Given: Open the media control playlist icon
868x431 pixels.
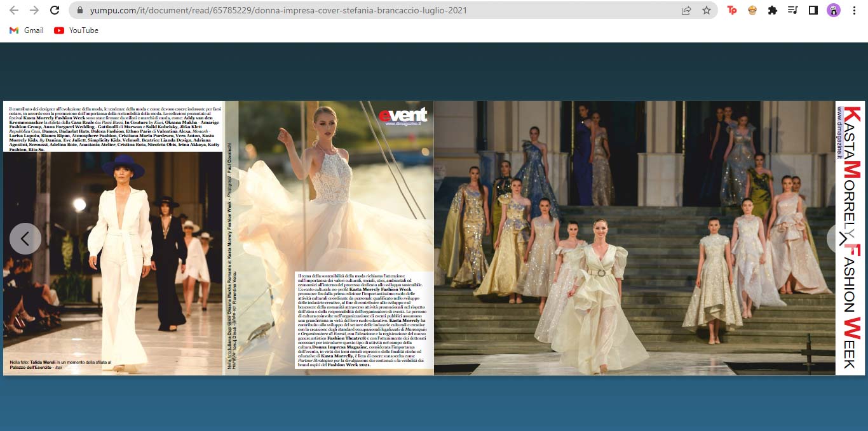Looking at the screenshot, I should 792,10.
